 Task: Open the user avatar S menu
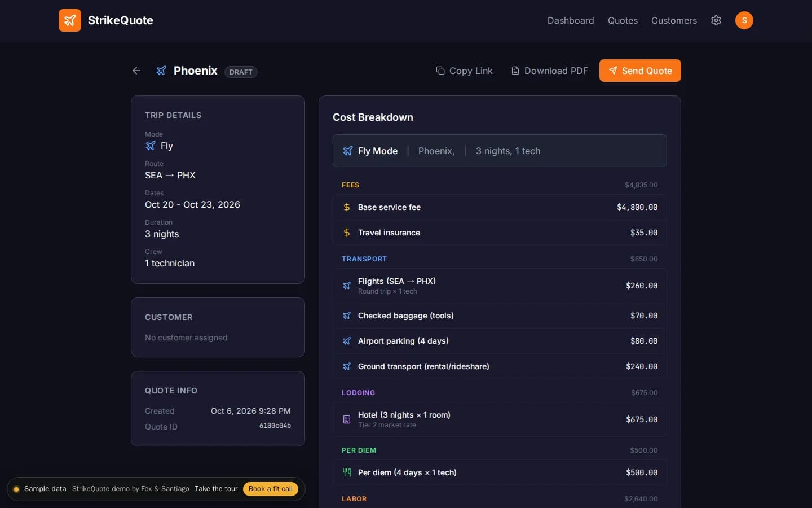point(744,20)
